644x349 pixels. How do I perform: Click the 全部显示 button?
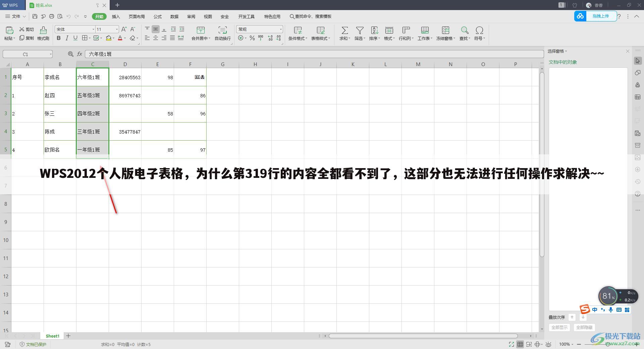pyautogui.click(x=559, y=328)
